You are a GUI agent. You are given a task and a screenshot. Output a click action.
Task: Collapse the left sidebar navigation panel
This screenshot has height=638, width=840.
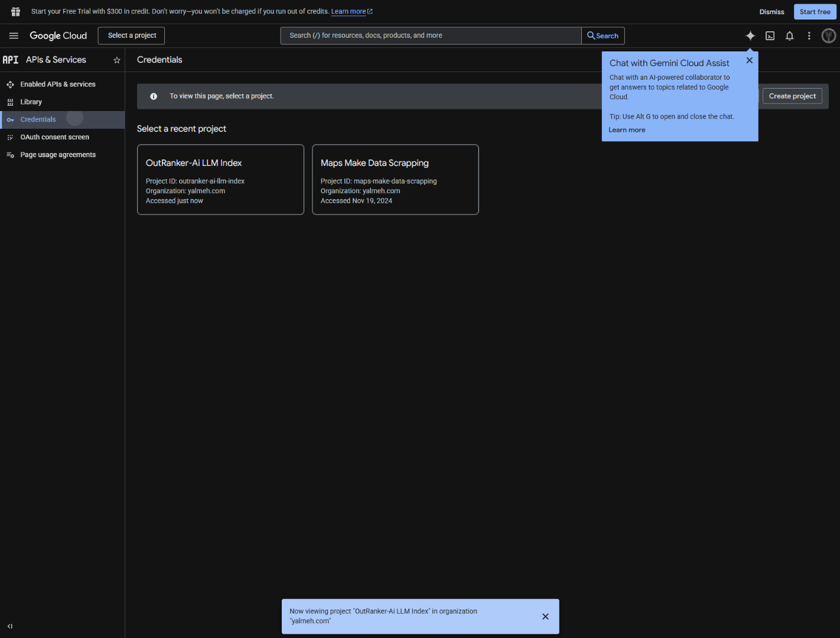(10, 626)
